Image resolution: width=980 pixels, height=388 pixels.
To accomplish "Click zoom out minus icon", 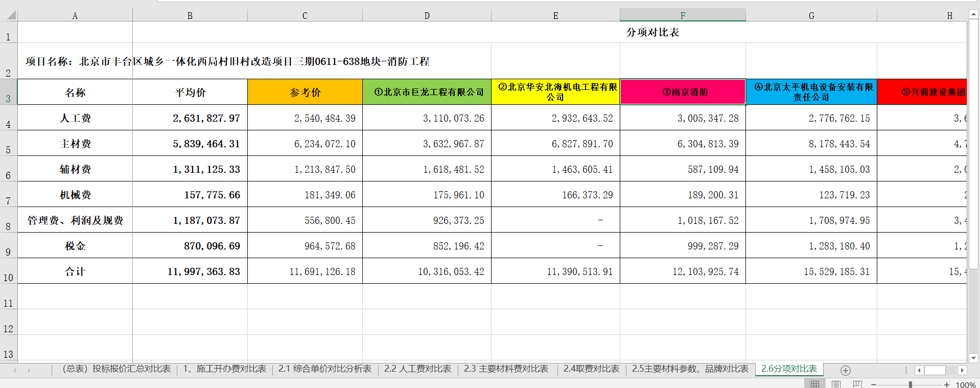I will point(874,384).
